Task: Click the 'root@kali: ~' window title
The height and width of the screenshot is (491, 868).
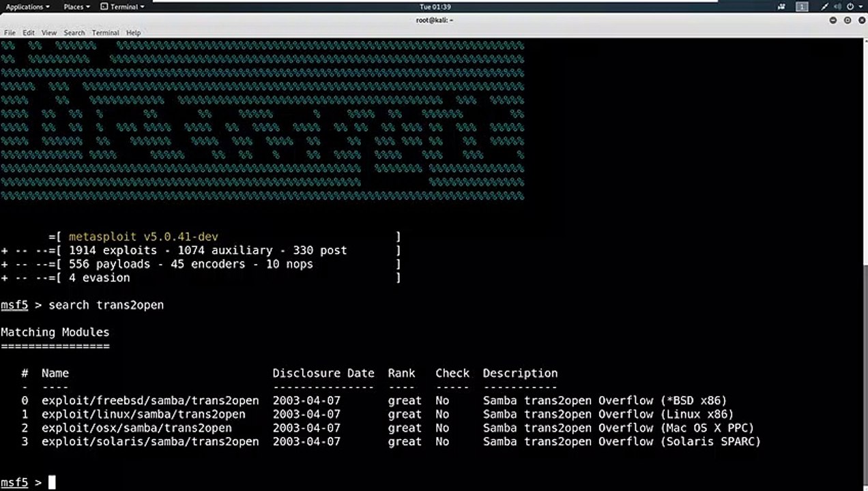Action: pos(435,20)
